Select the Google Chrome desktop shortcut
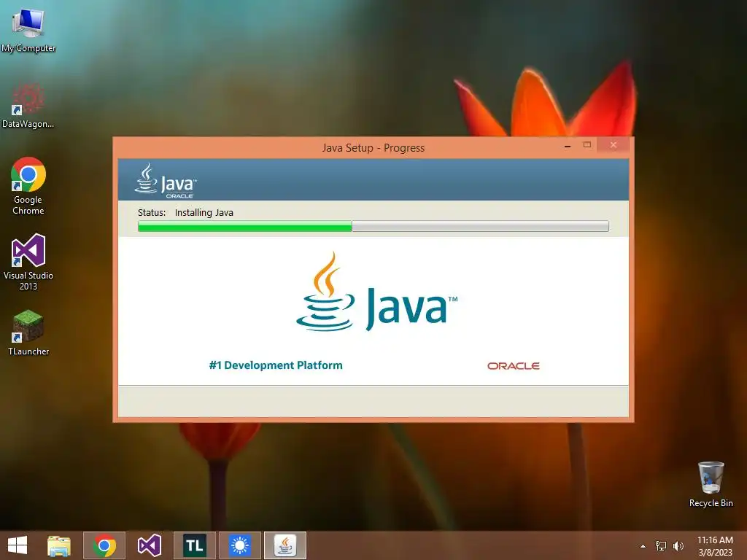Screen dimensions: 747x560 (28, 186)
